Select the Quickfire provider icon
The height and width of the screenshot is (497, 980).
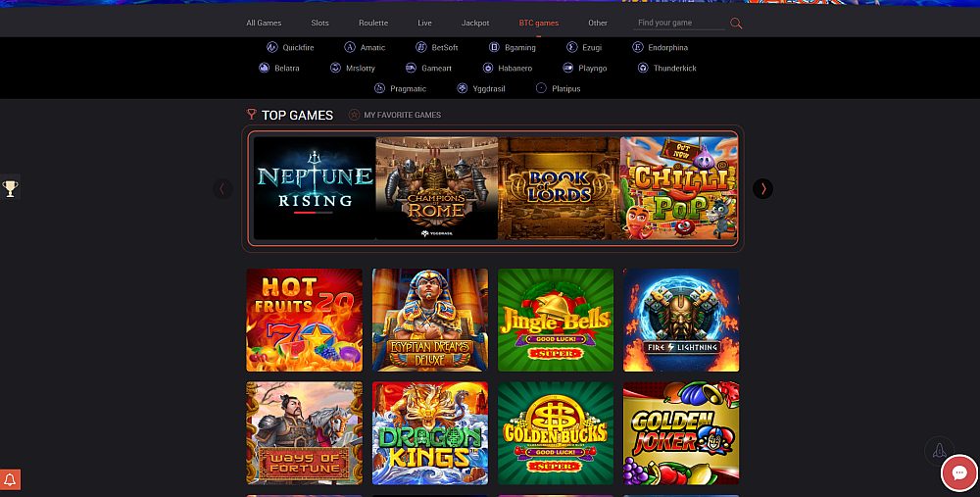point(271,47)
